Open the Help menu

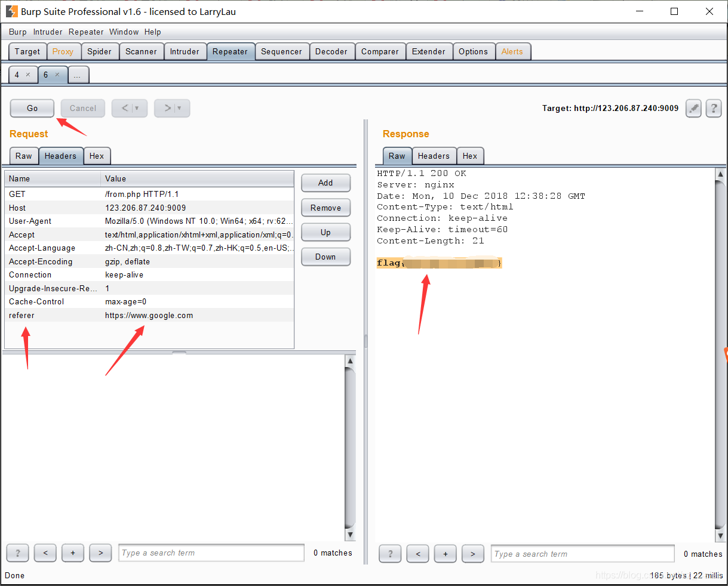click(x=152, y=32)
